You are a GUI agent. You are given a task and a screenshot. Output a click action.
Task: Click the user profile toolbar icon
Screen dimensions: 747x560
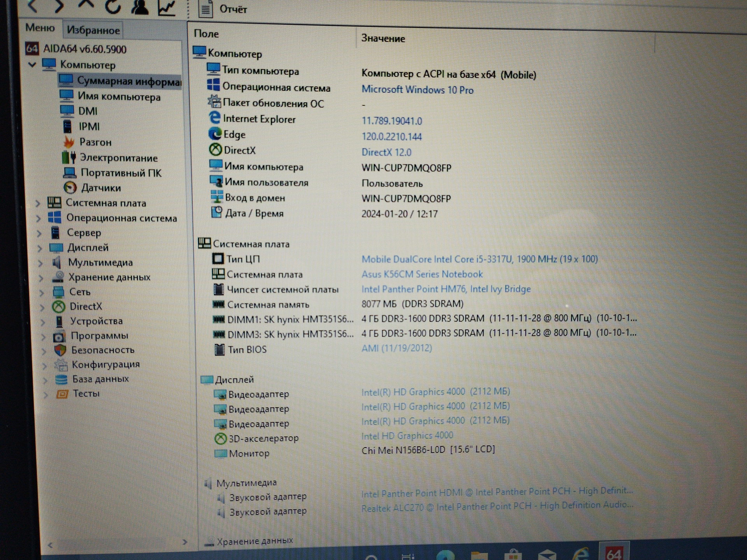(x=140, y=7)
